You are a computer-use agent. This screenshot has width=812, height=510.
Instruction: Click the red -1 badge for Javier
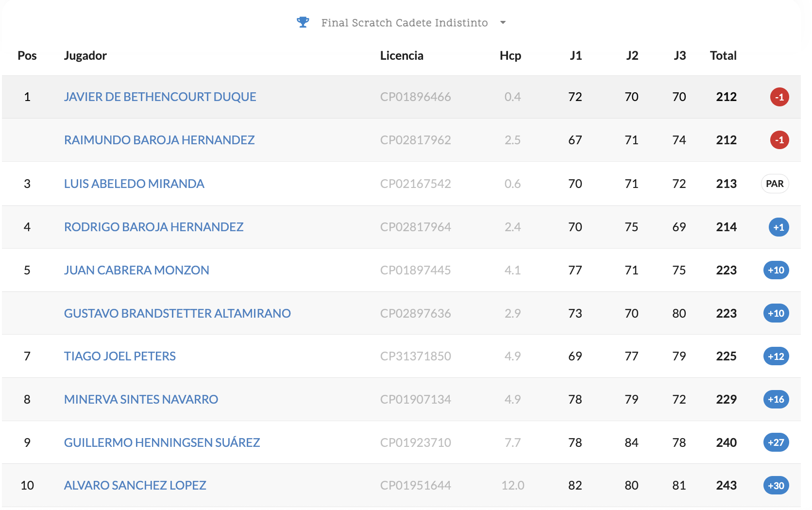(779, 97)
